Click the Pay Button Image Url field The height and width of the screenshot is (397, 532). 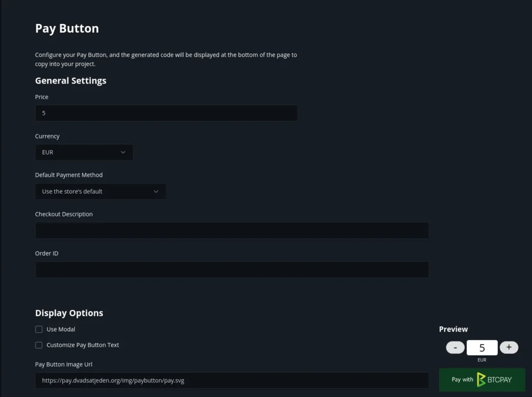pyautogui.click(x=232, y=380)
